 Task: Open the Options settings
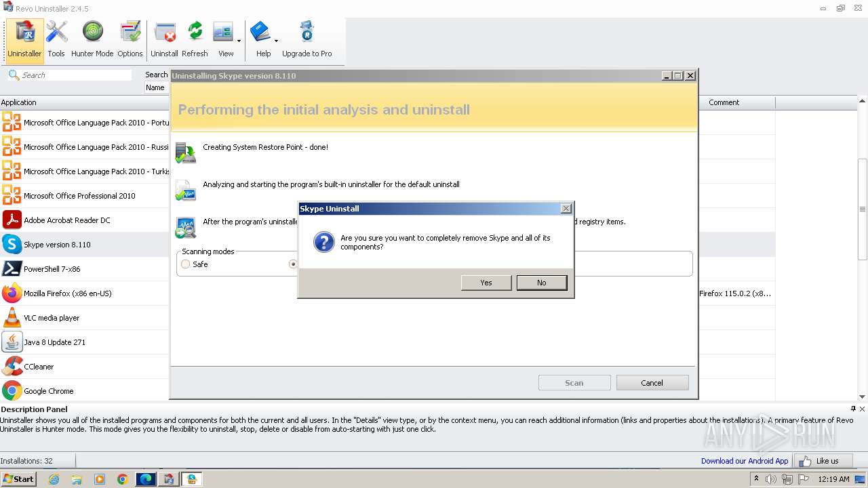130,39
